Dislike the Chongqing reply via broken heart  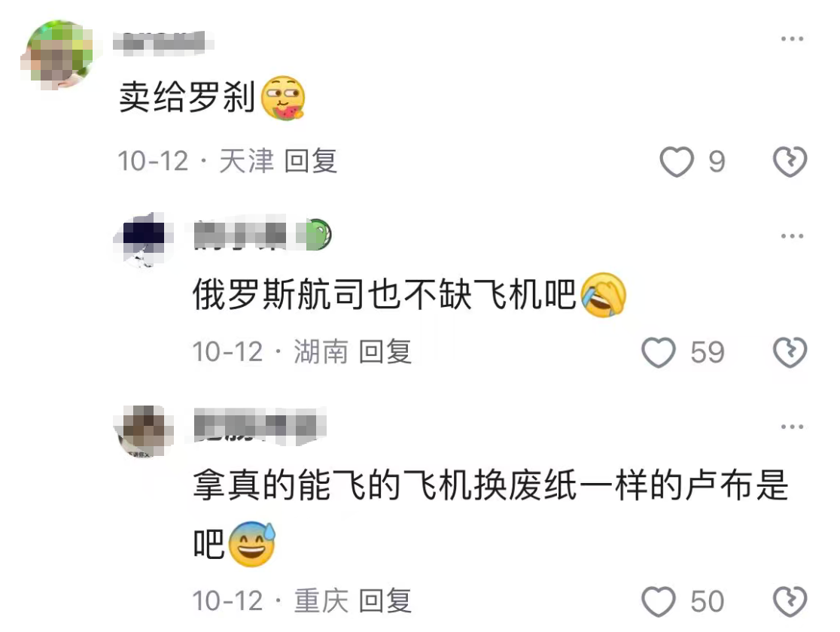(790, 601)
